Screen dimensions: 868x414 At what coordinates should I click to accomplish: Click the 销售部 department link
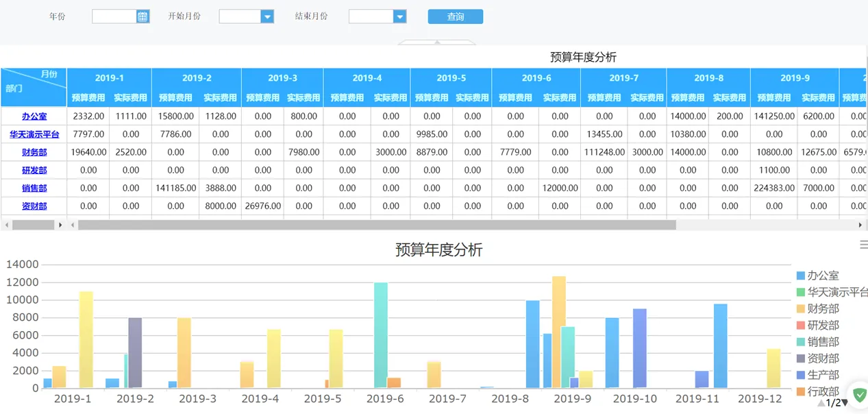point(34,188)
